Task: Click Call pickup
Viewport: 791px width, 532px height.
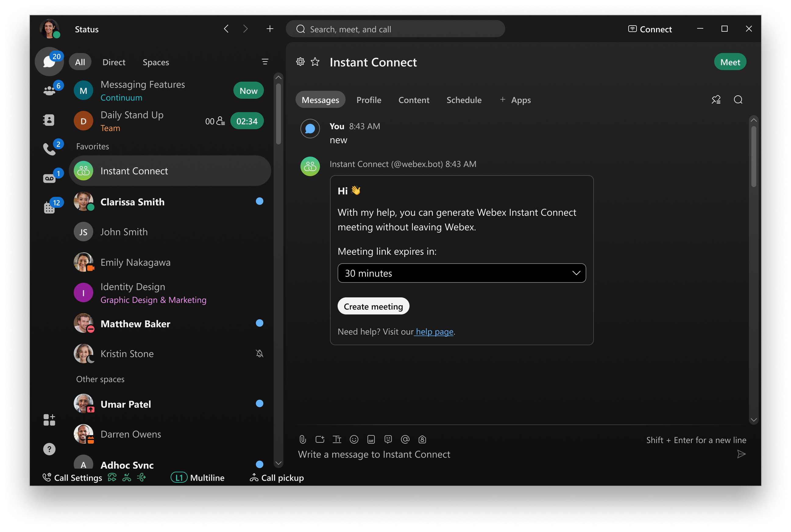Action: (x=277, y=477)
